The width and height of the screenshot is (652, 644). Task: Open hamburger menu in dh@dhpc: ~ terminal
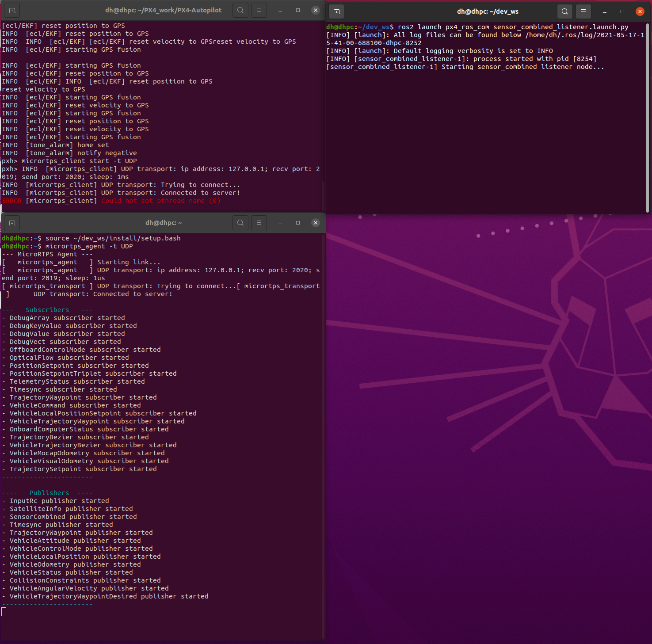259,223
